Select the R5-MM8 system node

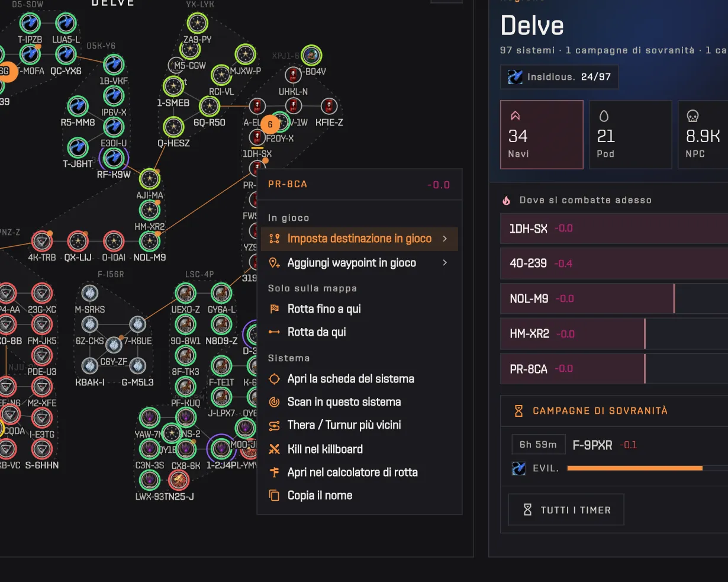coord(78,107)
